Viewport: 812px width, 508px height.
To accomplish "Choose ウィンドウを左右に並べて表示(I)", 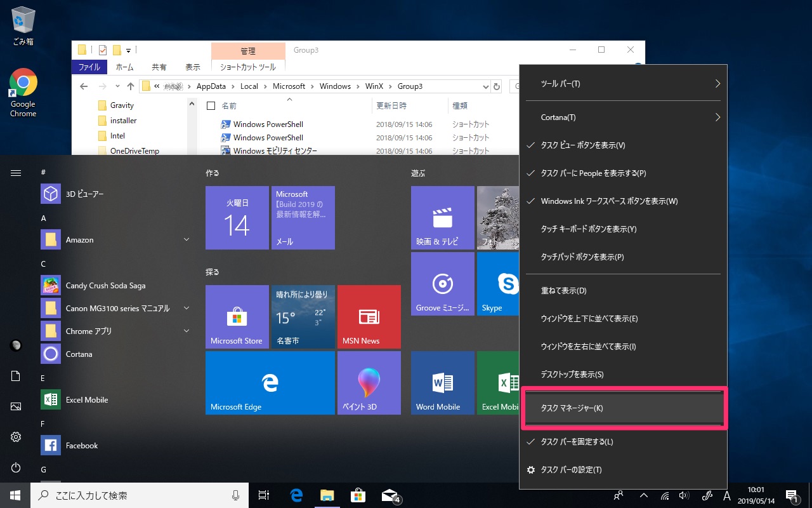I will pos(623,347).
